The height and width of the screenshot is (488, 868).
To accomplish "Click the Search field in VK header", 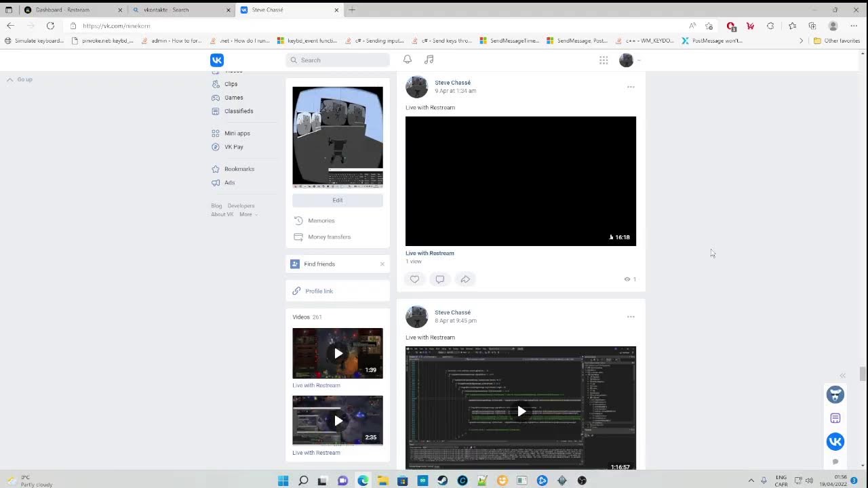I will click(x=338, y=60).
